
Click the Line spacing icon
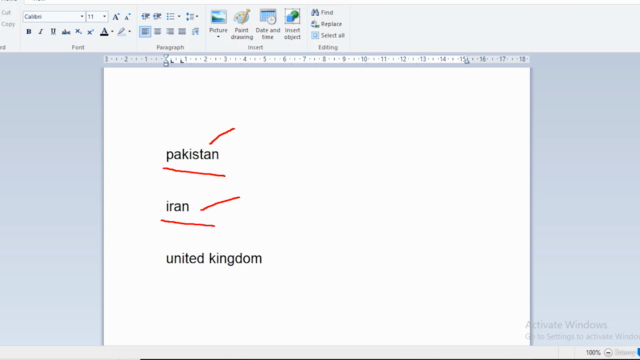tap(189, 16)
